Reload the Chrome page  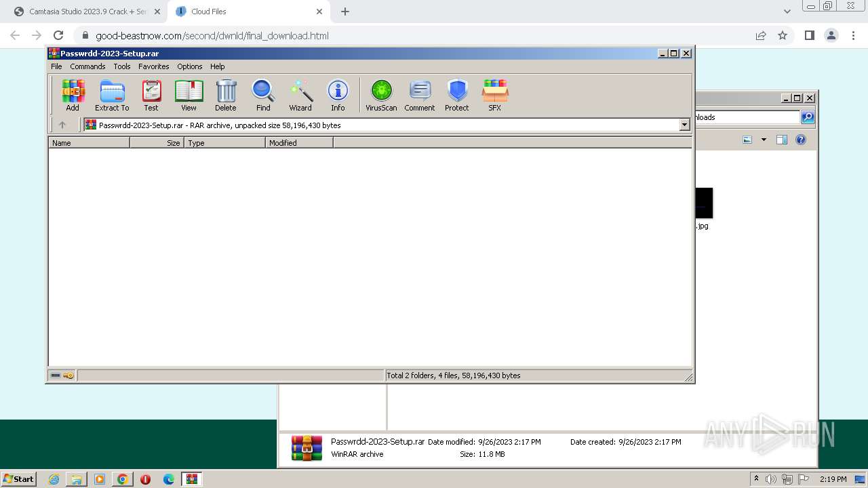pyautogui.click(x=58, y=35)
